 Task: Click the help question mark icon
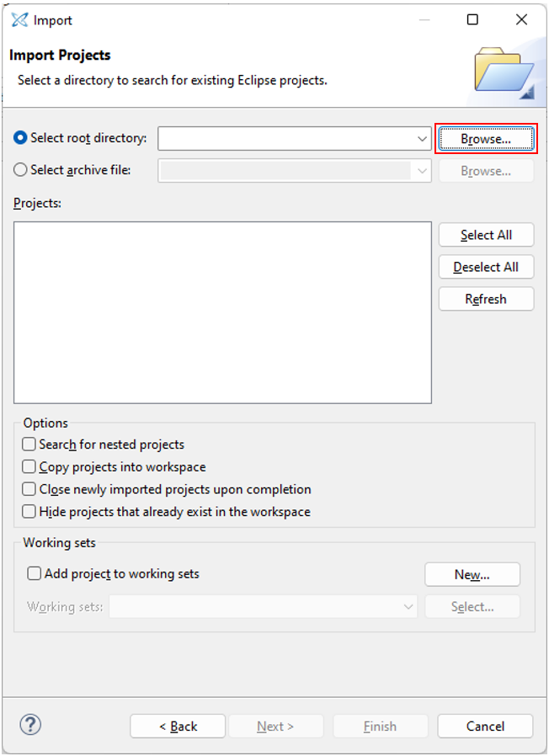point(30,725)
